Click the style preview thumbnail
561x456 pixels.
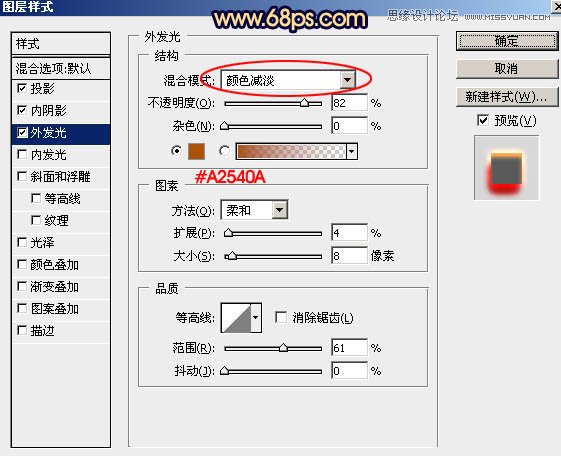506,168
